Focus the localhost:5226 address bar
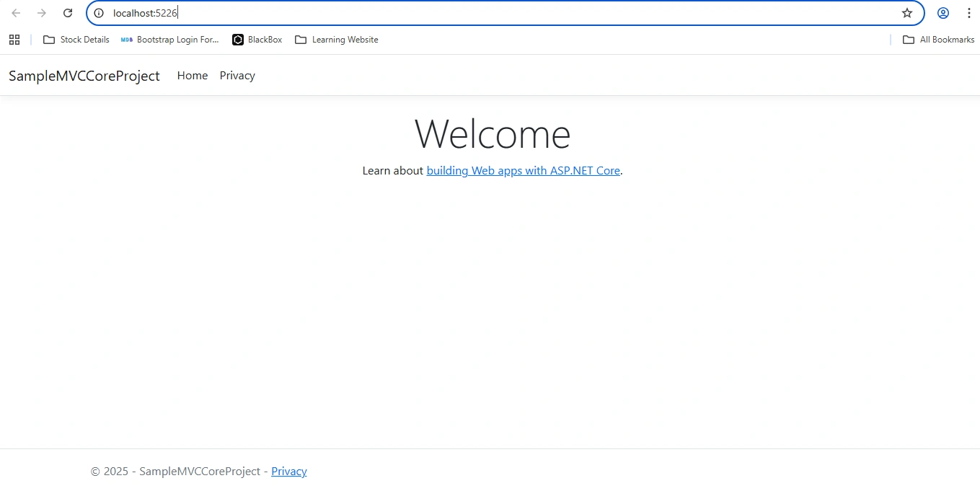 pyautogui.click(x=505, y=13)
